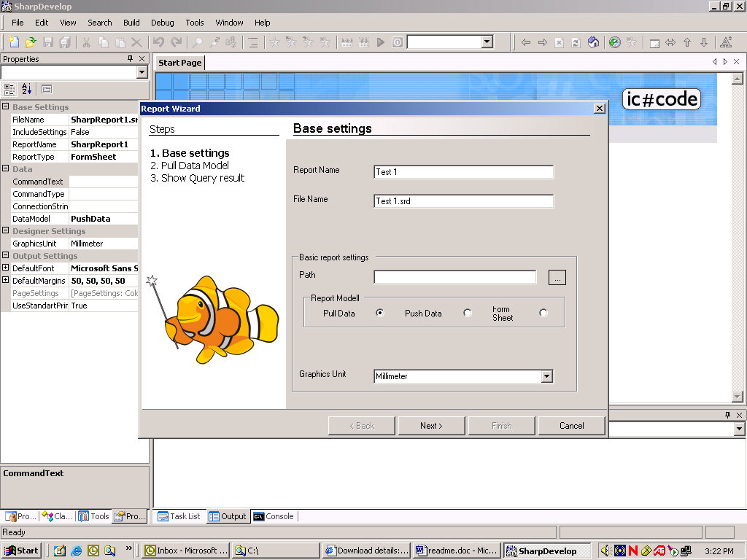This screenshot has width=747, height=560.
Task: Pin the Properties panel with pushpin icon
Action: [x=130, y=59]
